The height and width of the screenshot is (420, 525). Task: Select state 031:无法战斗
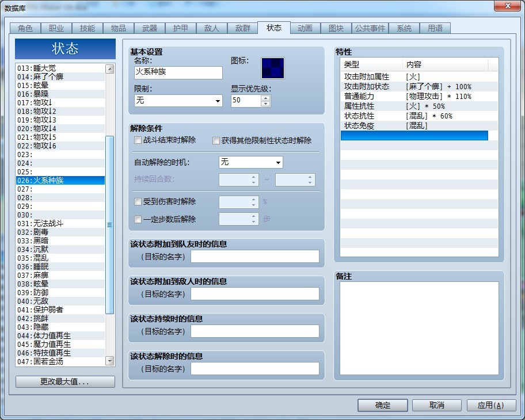pyautogui.click(x=60, y=224)
